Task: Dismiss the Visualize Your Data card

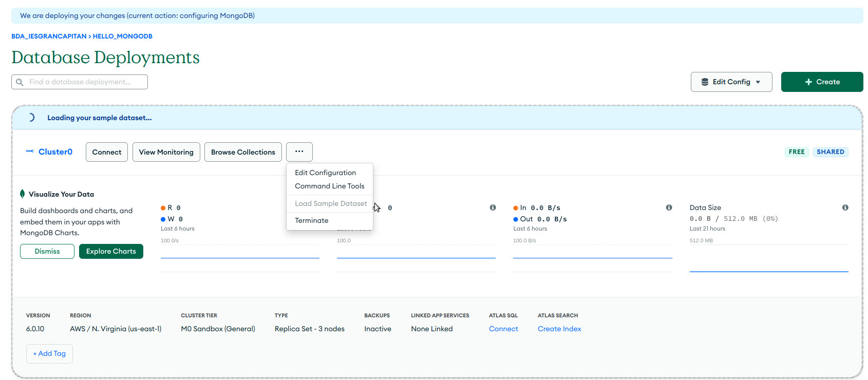Action: 47,251
